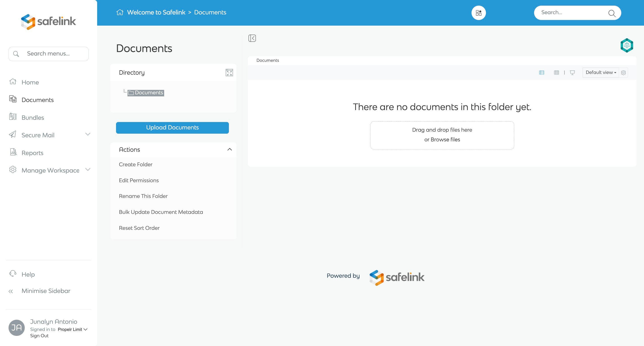644x346 pixels.
Task: Open view settings gear icon
Action: pos(623,73)
